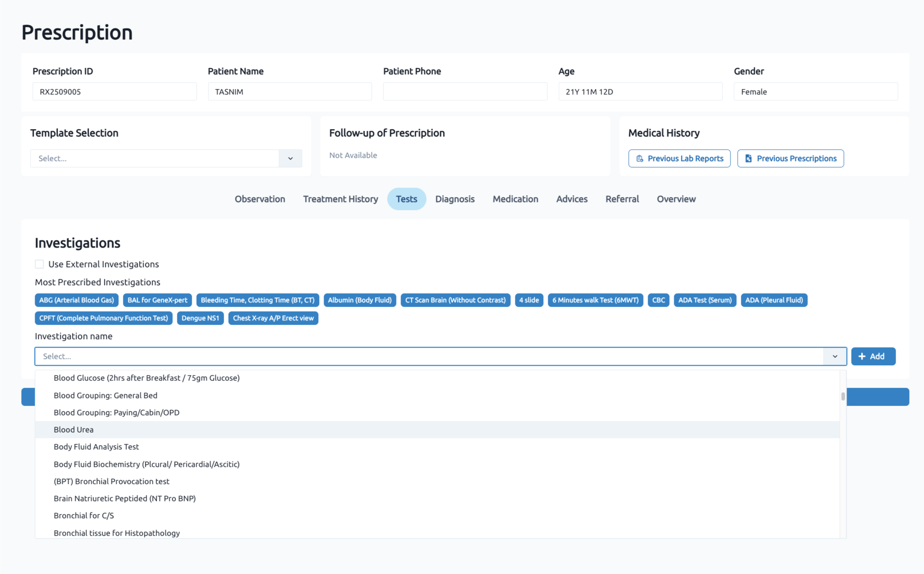Go to the Overview tab

coord(676,199)
